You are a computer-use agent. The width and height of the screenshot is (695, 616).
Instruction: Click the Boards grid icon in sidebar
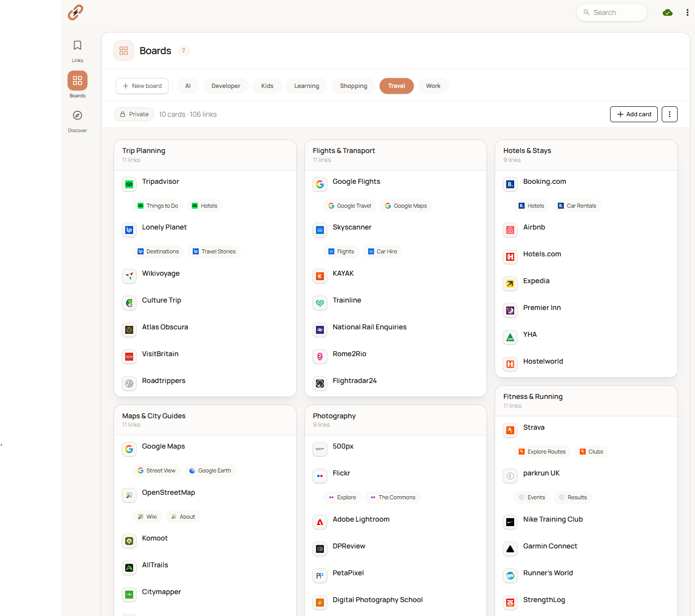pyautogui.click(x=77, y=80)
